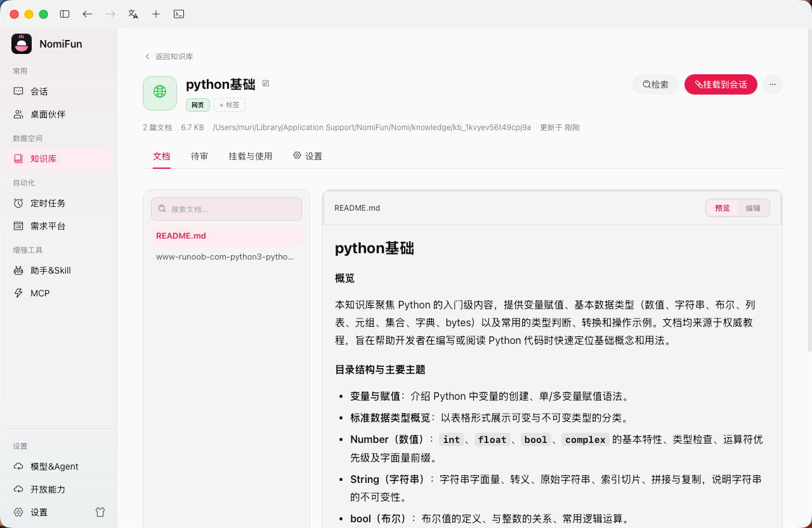
Task: Click the knowledge base file path text
Action: click(x=372, y=128)
